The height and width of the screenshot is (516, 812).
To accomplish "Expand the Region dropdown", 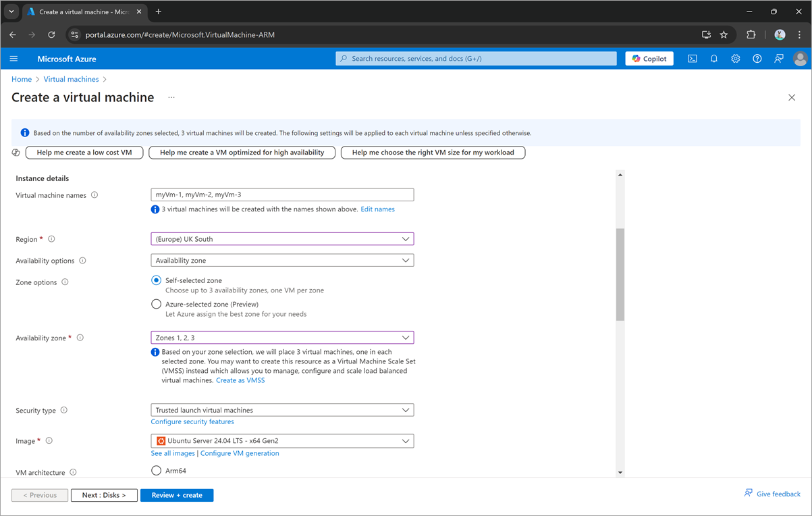I will coord(282,239).
